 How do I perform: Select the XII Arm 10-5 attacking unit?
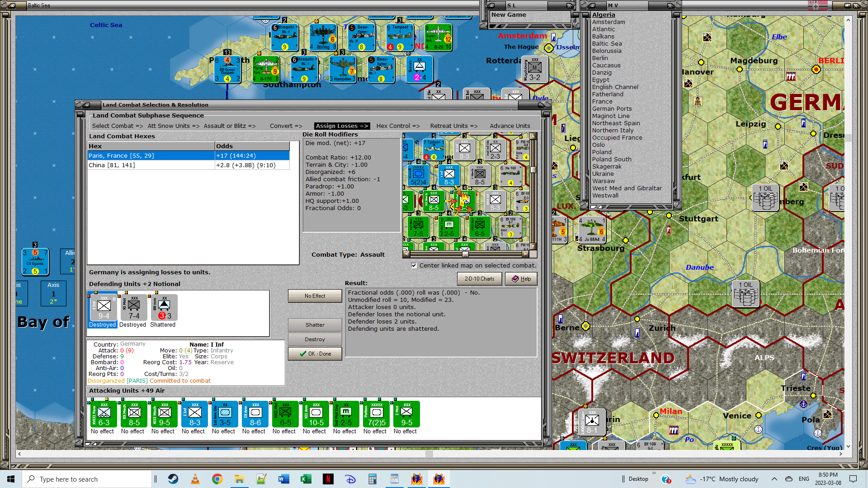(316, 414)
